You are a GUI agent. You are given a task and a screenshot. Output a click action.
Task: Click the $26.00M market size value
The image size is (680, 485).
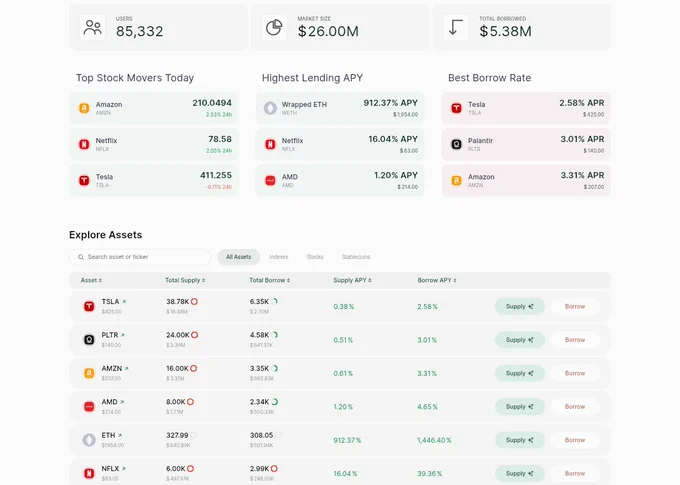(328, 31)
